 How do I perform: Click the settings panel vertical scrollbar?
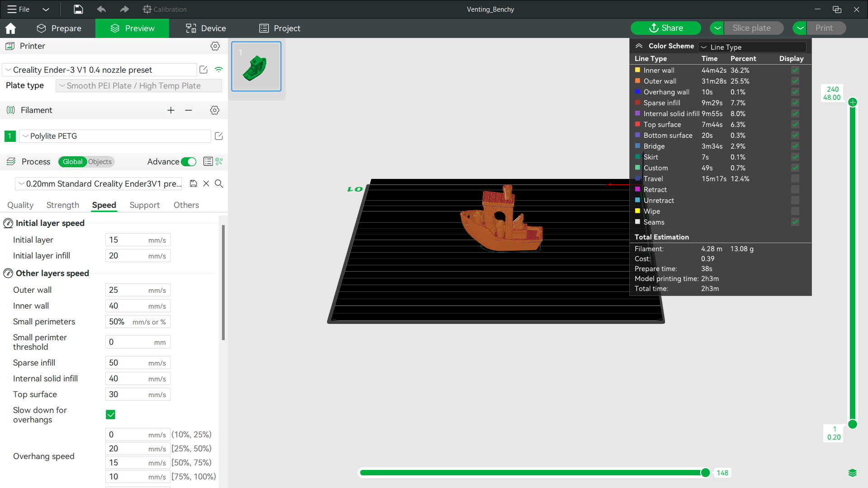coord(223,282)
